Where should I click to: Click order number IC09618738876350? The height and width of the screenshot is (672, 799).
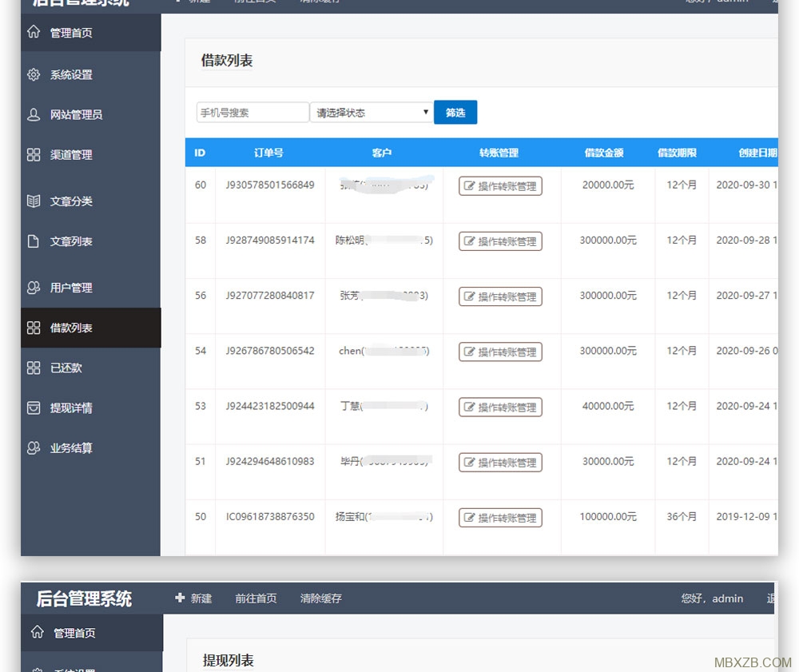(270, 517)
